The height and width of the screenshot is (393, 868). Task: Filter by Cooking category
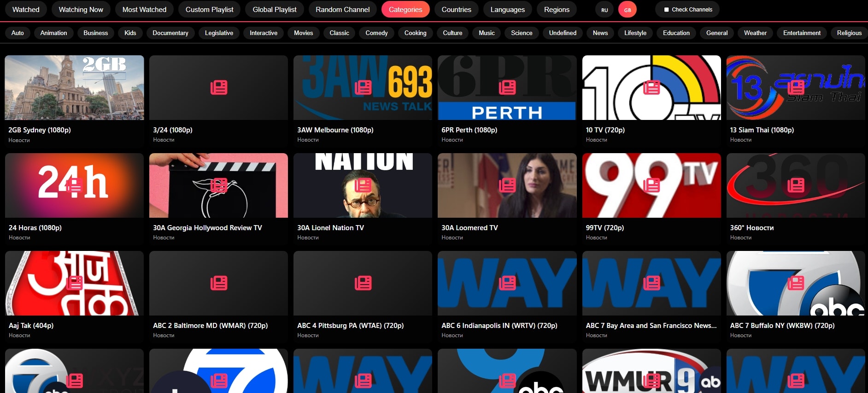tap(416, 33)
